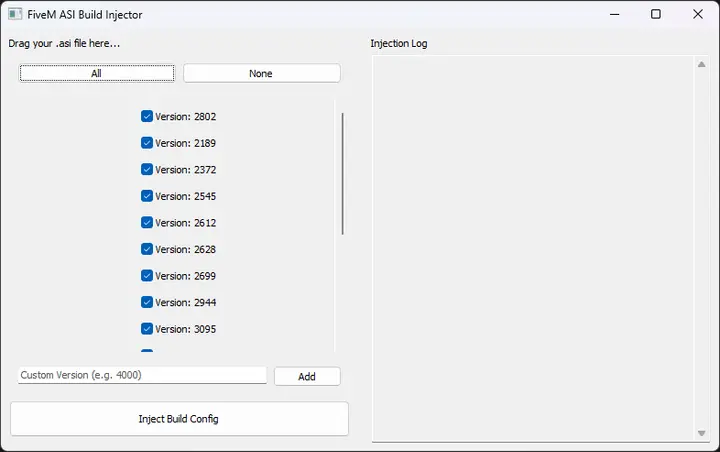Click the None button to deselect versions
This screenshot has height=452, width=720.
point(262,73)
